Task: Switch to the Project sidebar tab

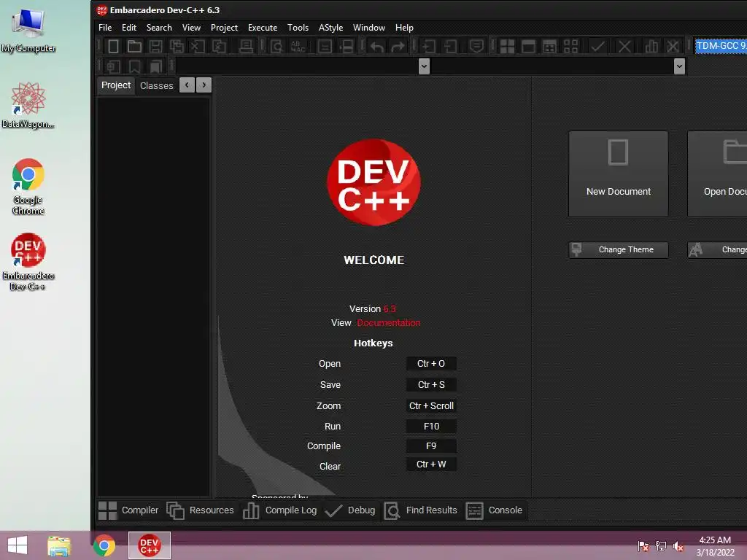Action: coord(116,85)
